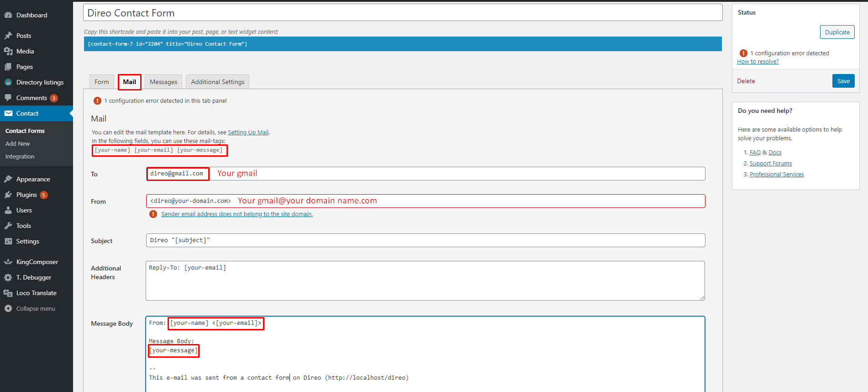
Task: Click the Save button
Action: (x=843, y=81)
